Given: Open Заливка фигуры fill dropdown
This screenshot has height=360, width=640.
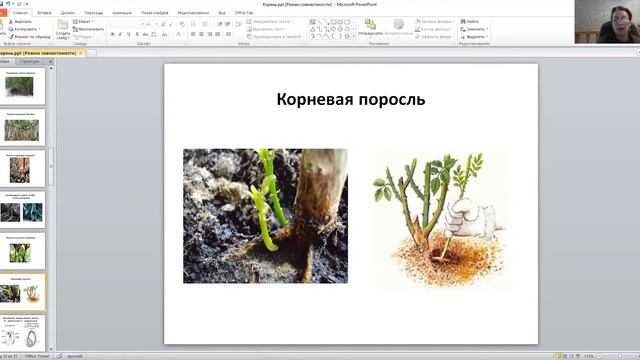Looking at the screenshot, I should pos(434,21).
